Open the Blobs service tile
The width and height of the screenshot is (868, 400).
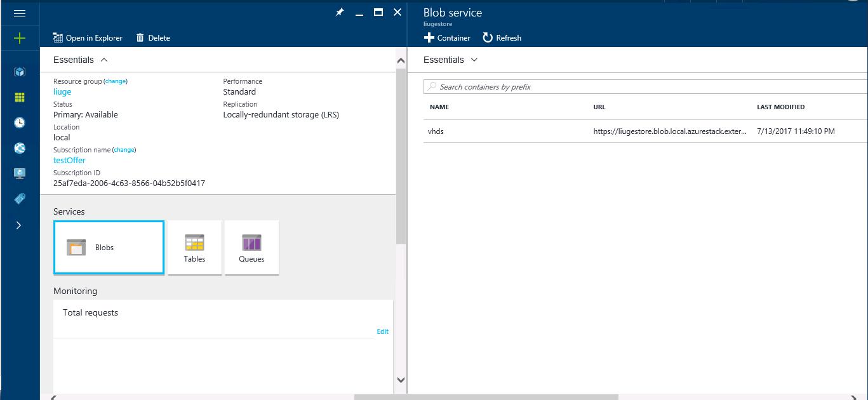point(109,248)
